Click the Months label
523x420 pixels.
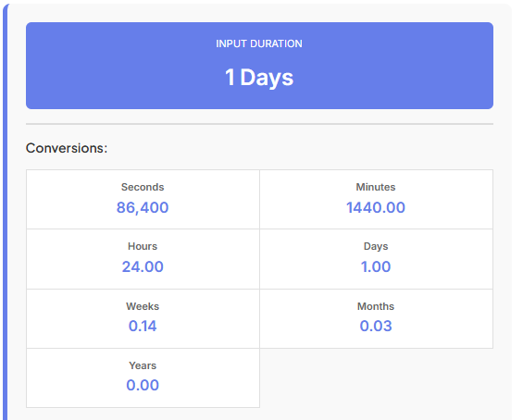376,306
